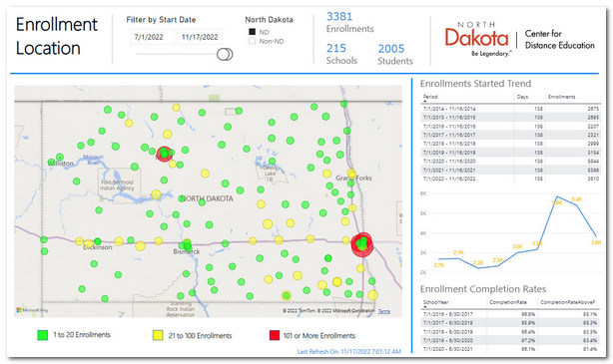The height and width of the screenshot is (364, 613).
Task: Click the 5.4K label on line chart
Action: (x=577, y=199)
